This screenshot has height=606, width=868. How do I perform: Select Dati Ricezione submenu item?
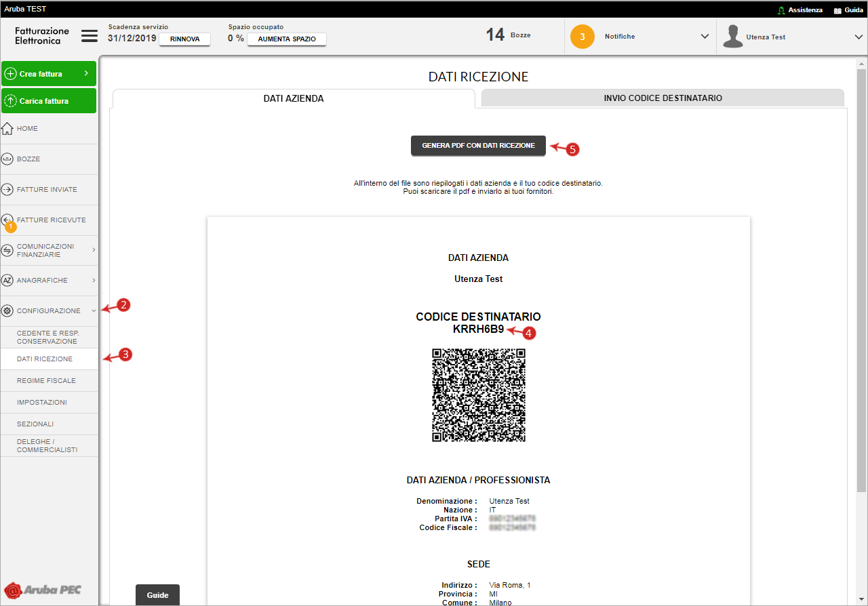[x=49, y=359]
